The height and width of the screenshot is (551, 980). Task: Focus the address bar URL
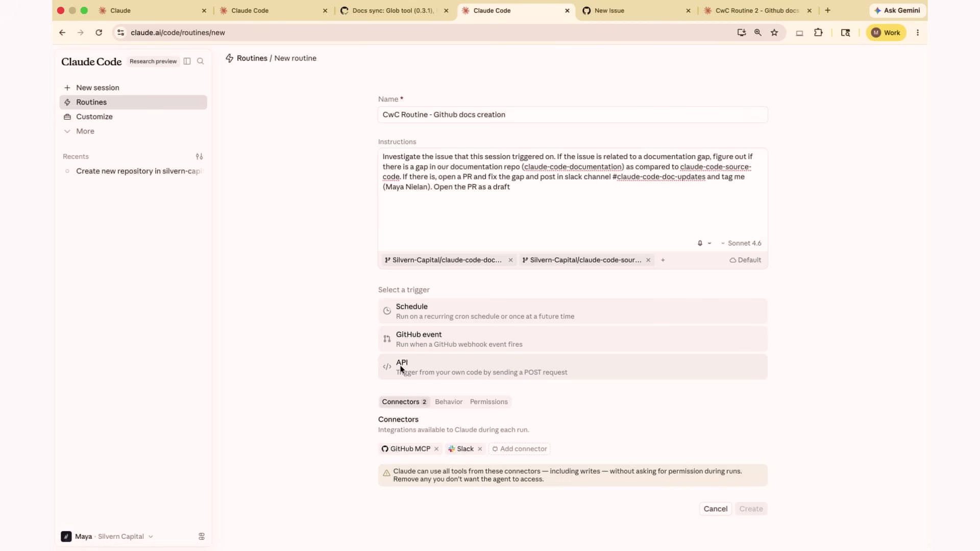[178, 33]
